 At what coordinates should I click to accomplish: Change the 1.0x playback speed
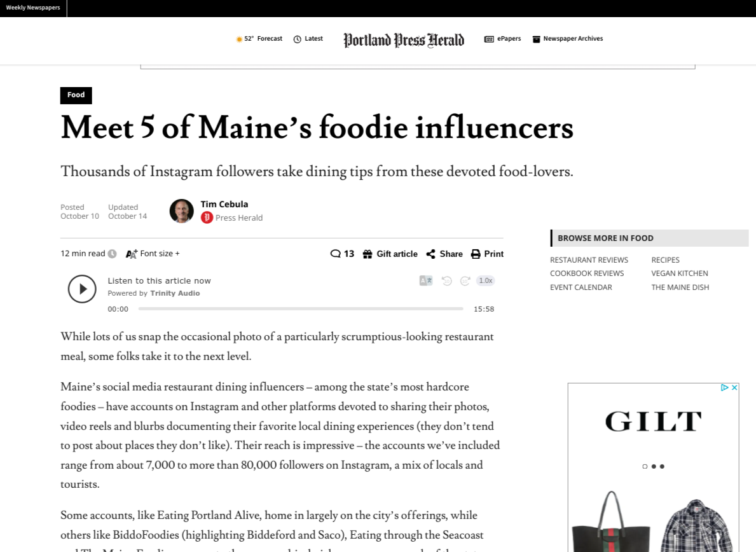tap(485, 280)
